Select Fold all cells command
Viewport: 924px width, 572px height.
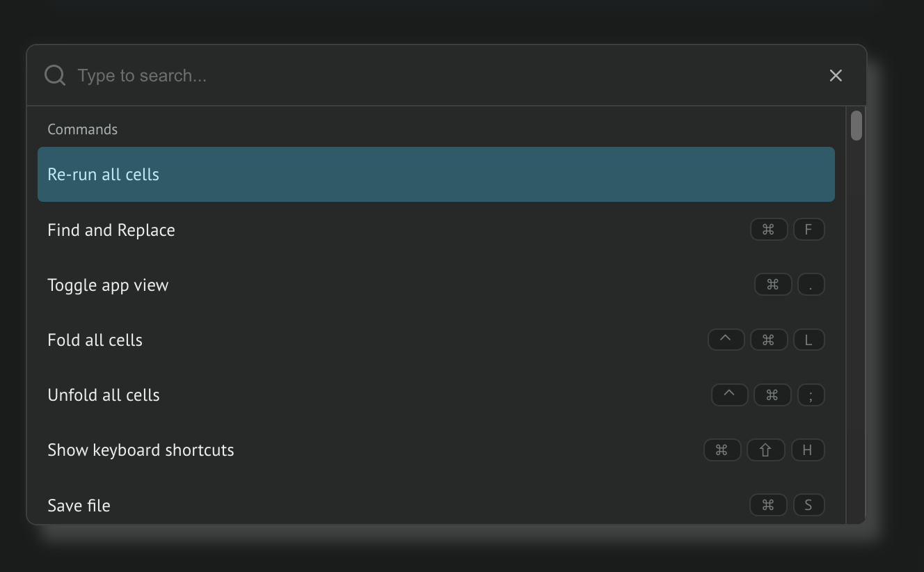436,340
